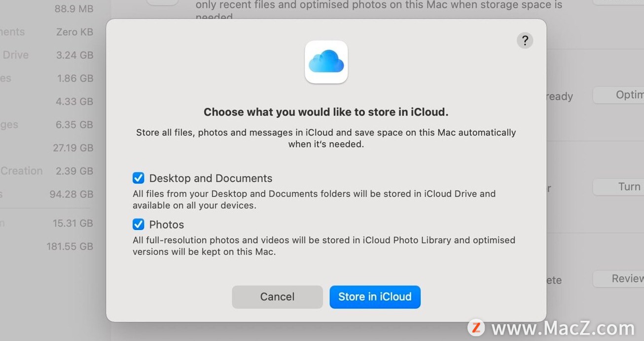This screenshot has height=341, width=644.
Task: Select the 94.28 GB storage value
Action: point(72,194)
